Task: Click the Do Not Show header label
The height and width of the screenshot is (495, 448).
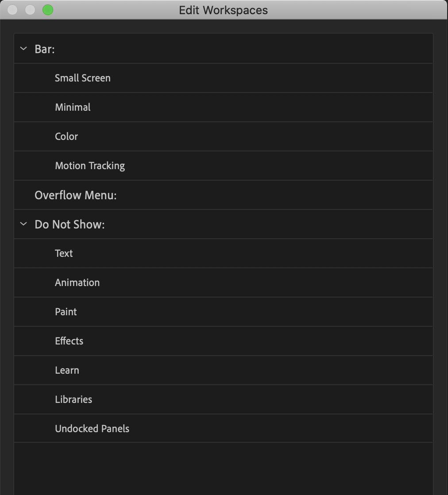Action: pos(69,224)
